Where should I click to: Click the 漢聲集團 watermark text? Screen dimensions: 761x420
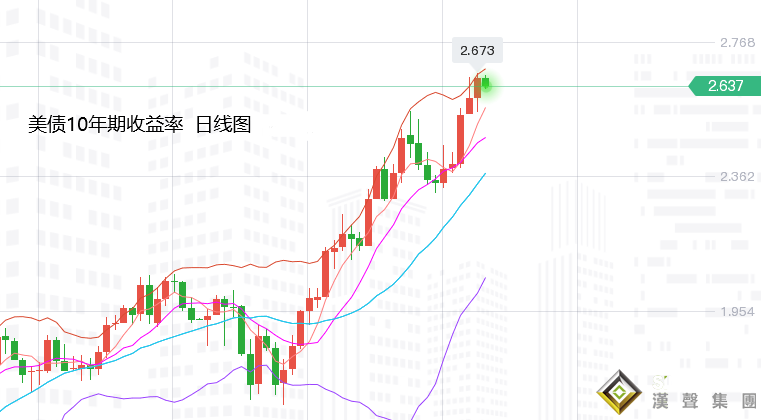pos(700,400)
